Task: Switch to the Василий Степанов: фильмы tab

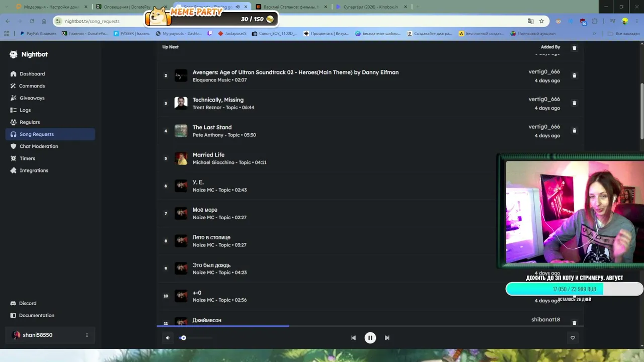Action: tap(291, 7)
